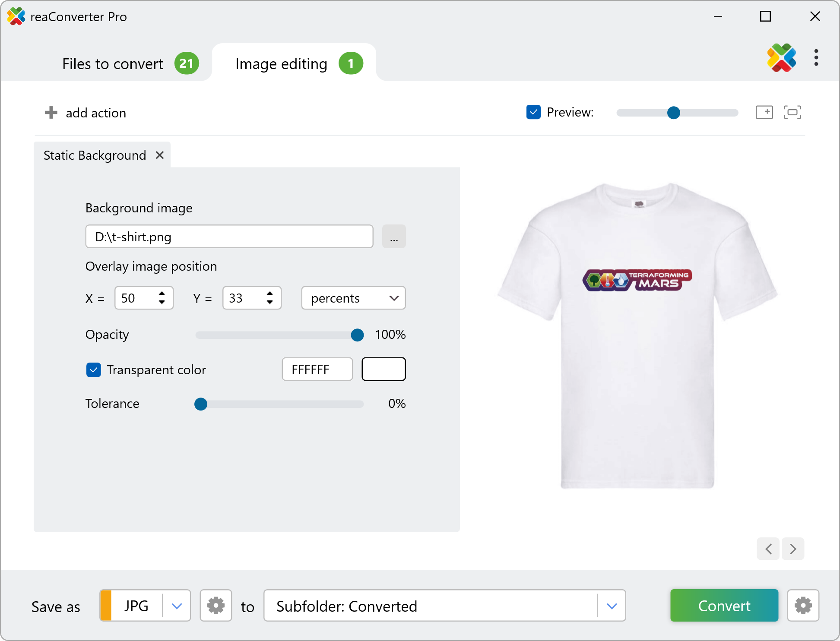Browse for background image with ellipsis button
This screenshot has width=840, height=641.
point(393,237)
